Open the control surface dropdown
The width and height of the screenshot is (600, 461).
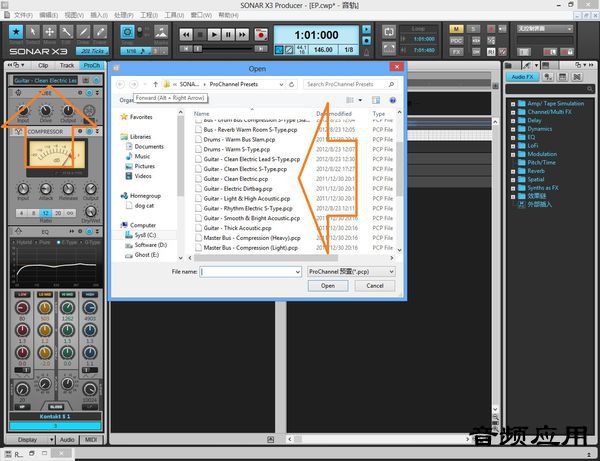(x=545, y=29)
